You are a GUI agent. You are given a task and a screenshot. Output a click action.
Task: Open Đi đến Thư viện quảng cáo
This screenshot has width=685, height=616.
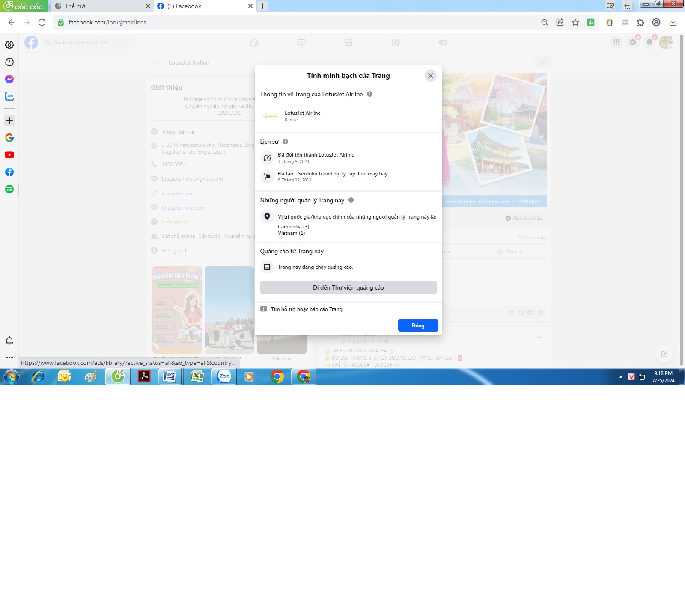point(348,287)
